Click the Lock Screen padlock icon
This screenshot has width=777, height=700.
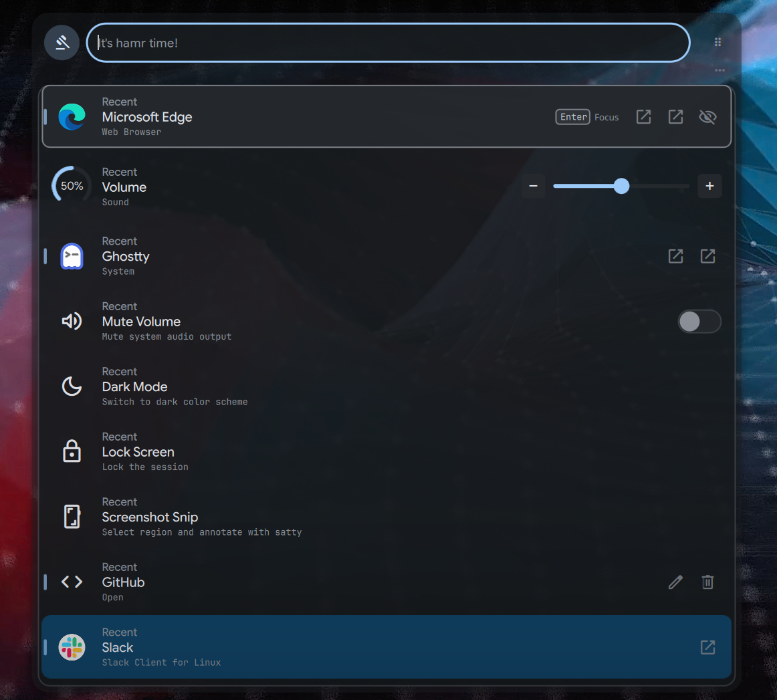point(72,451)
